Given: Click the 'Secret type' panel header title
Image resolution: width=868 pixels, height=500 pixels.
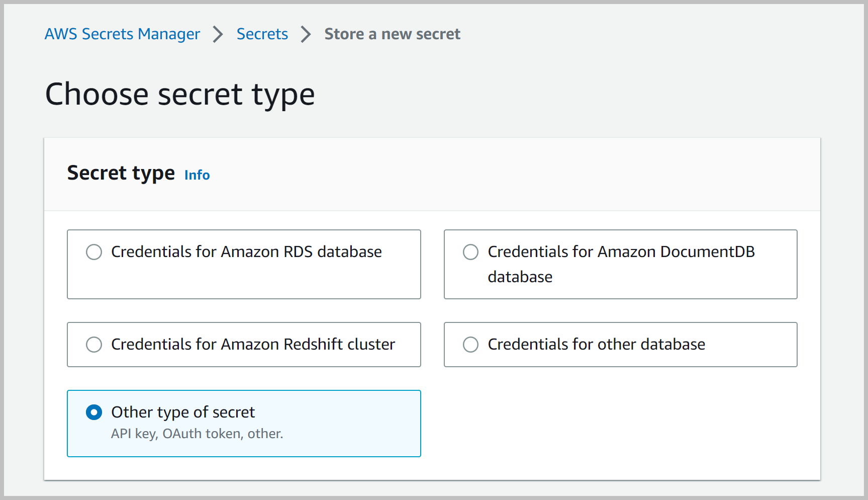Looking at the screenshot, I should pyautogui.click(x=121, y=173).
